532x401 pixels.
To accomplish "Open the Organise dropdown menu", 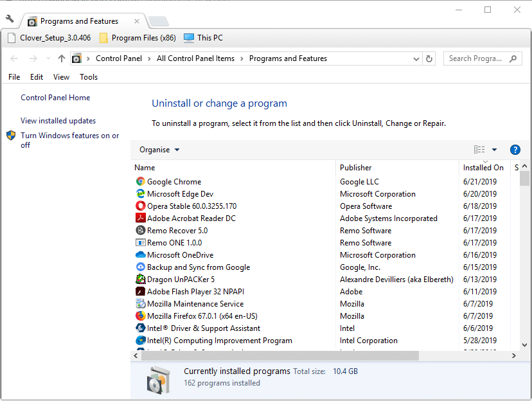I will [159, 150].
